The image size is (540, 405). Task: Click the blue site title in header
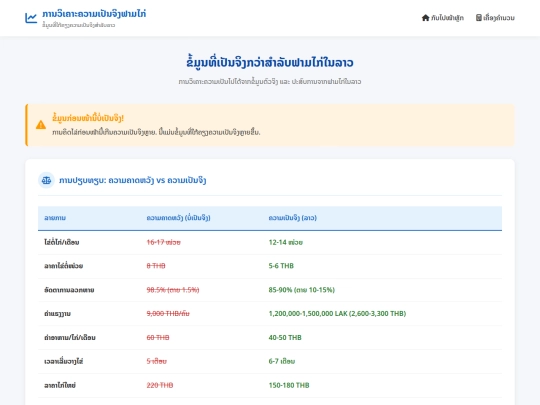point(94,14)
